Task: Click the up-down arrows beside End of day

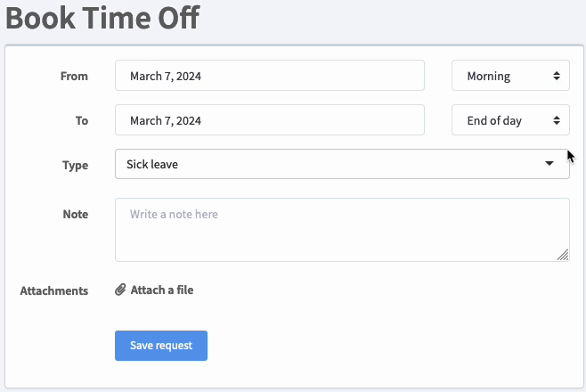Action: [x=557, y=120]
